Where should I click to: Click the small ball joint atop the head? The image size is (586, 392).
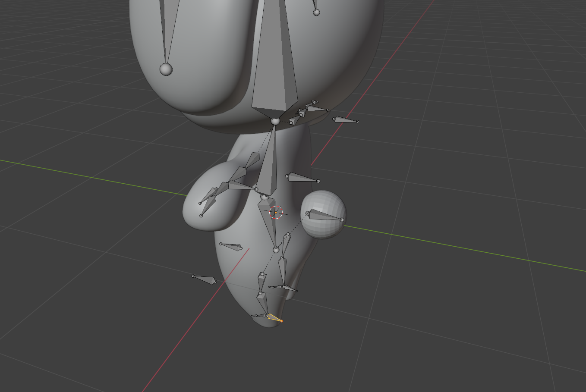click(316, 12)
